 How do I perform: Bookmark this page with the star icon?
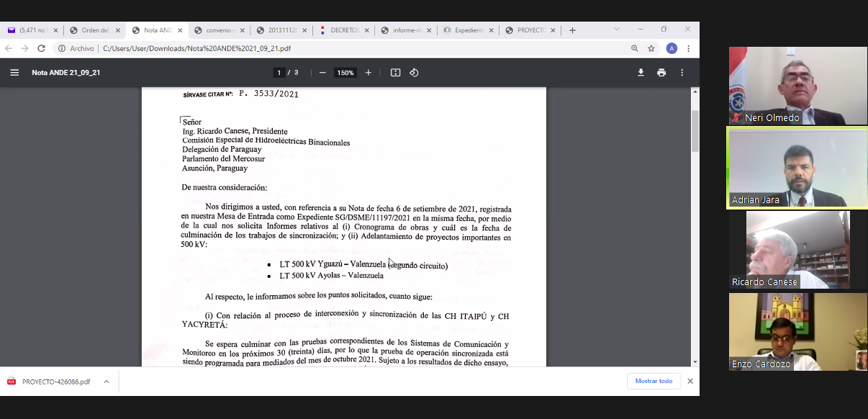(651, 48)
